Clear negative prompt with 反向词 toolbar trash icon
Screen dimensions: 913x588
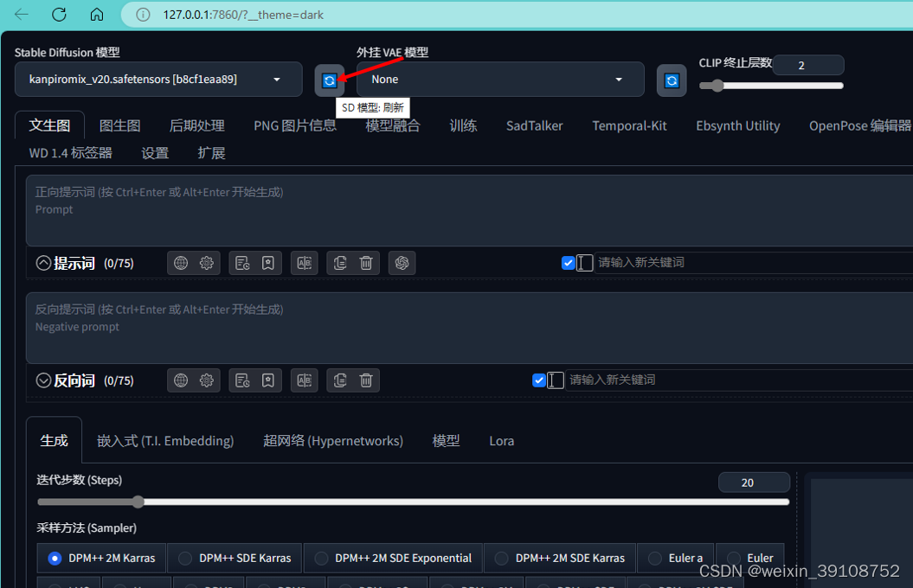tap(366, 380)
